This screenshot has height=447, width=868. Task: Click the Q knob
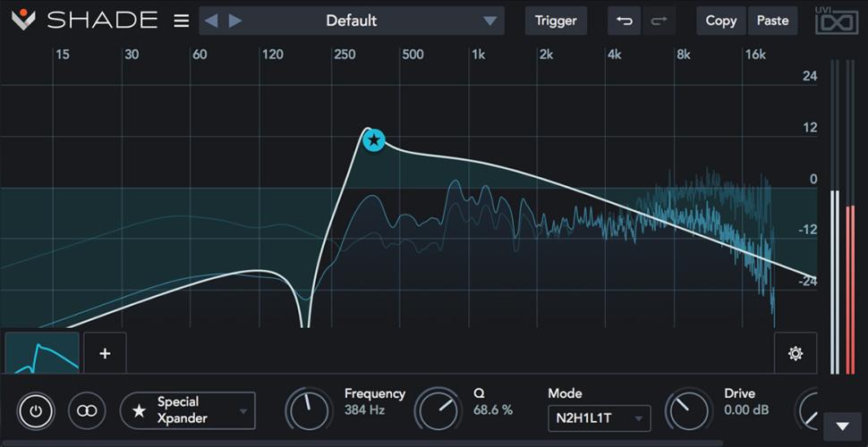(438, 411)
